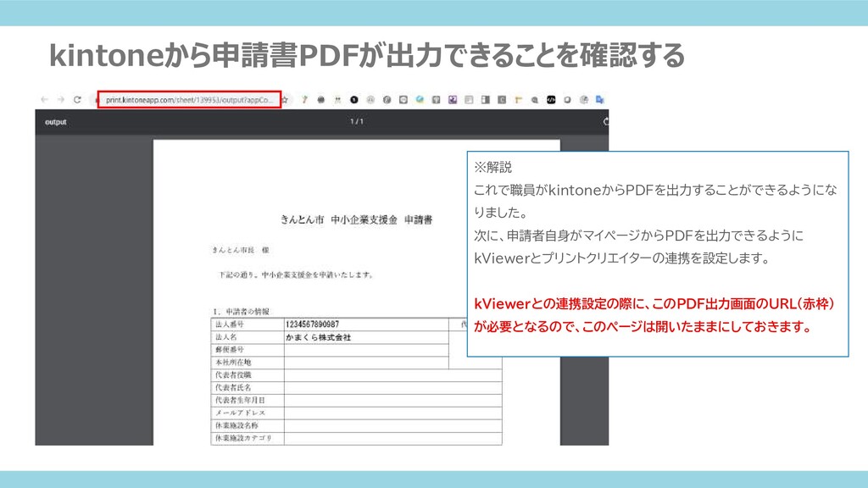Click the '代表者役職' row label
The image size is (868, 488).
tap(233, 375)
